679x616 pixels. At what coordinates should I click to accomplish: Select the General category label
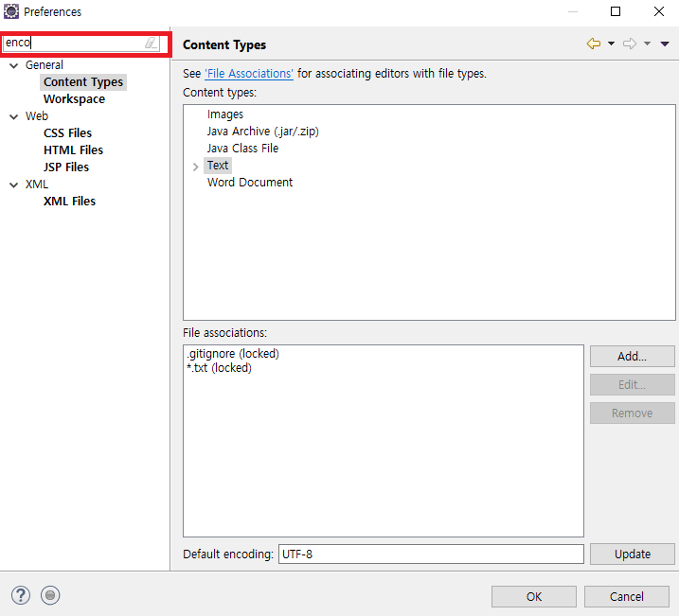click(x=45, y=65)
